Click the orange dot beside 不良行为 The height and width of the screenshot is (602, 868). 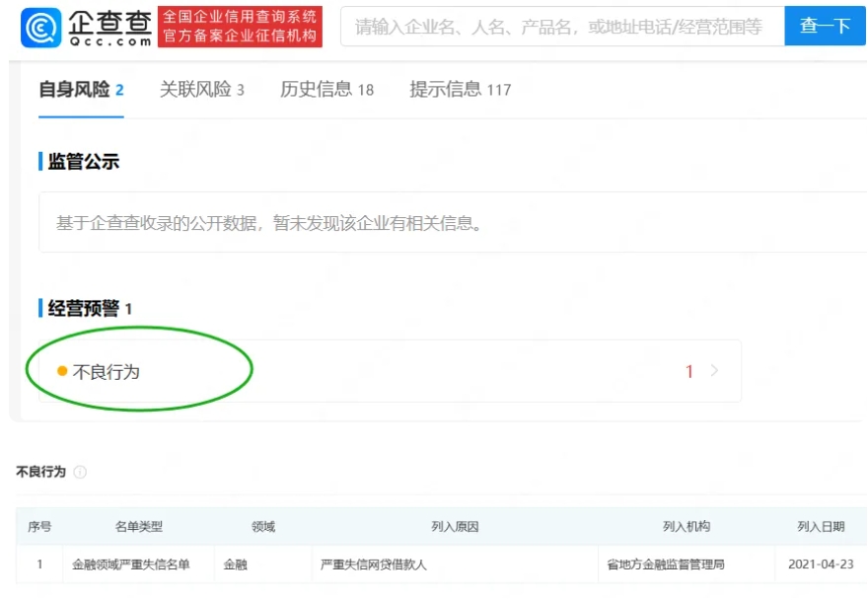[x=62, y=371]
